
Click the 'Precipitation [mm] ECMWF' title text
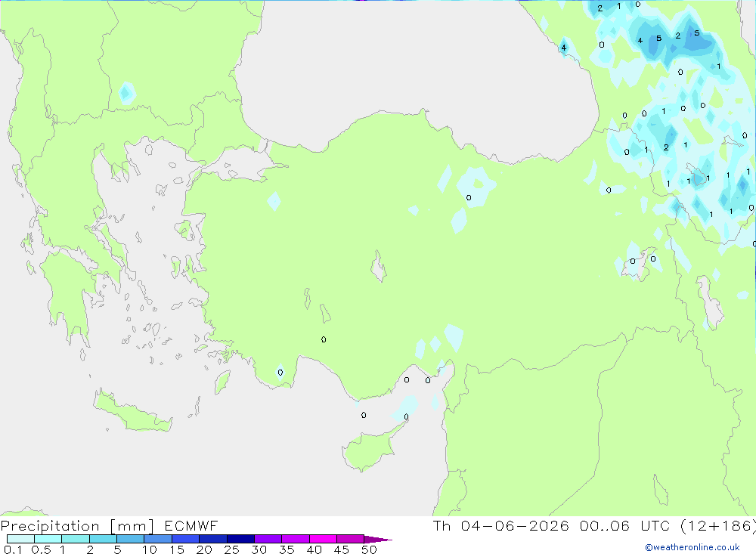point(109,526)
